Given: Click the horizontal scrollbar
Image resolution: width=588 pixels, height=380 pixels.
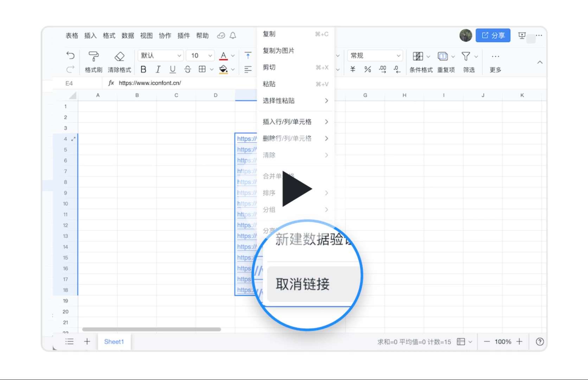Looking at the screenshot, I should pos(152,329).
